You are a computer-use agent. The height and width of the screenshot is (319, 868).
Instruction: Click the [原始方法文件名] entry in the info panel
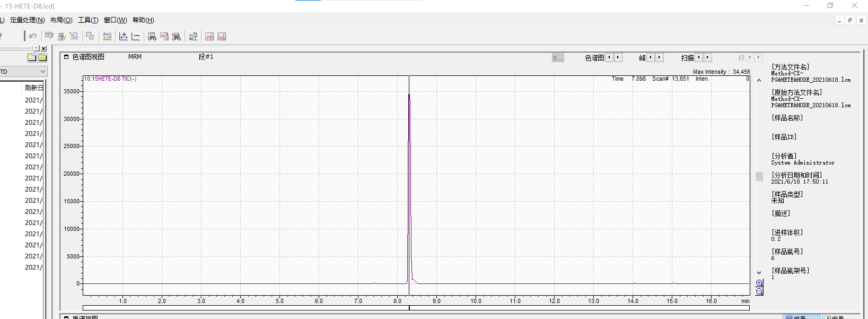[796, 92]
